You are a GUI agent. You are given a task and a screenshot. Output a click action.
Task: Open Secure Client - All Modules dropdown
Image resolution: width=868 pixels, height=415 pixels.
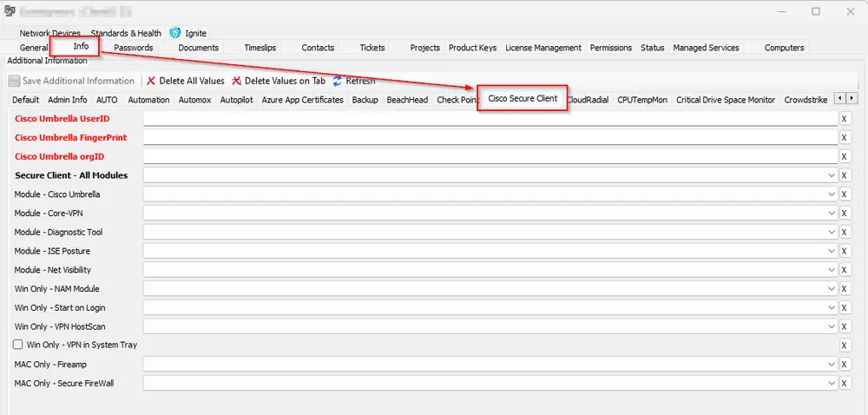point(831,175)
